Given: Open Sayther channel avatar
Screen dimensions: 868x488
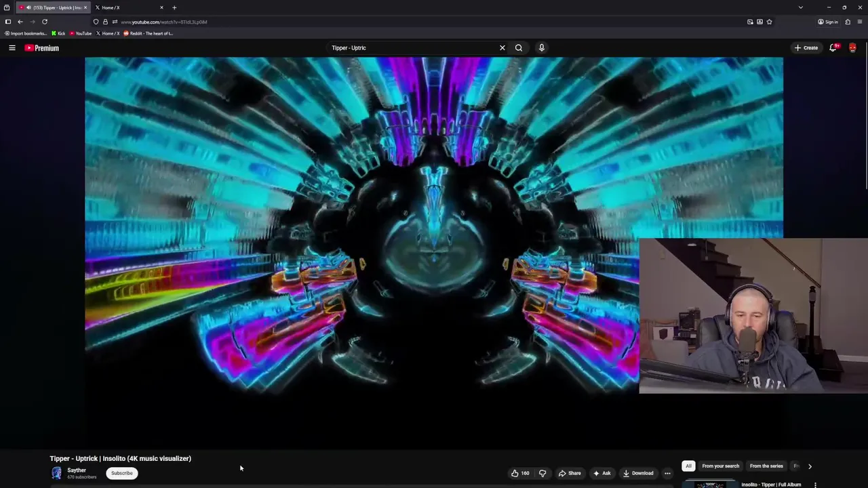Looking at the screenshot, I should [56, 473].
